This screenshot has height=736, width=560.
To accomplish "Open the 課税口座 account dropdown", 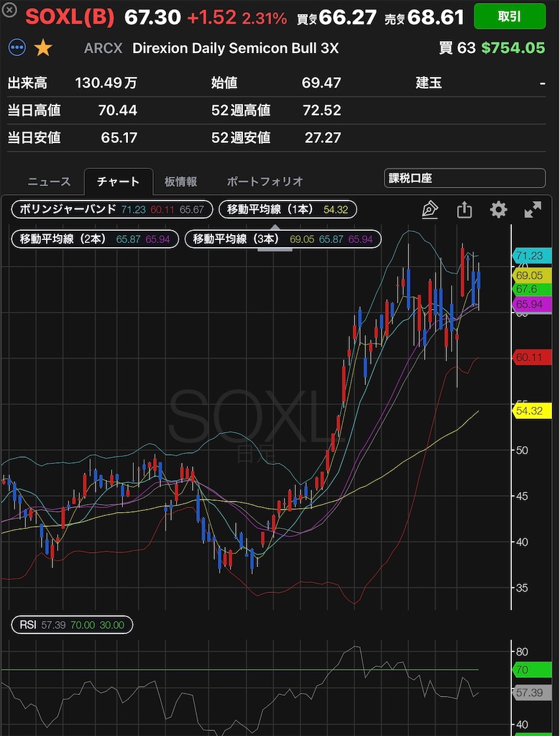I will tap(464, 178).
